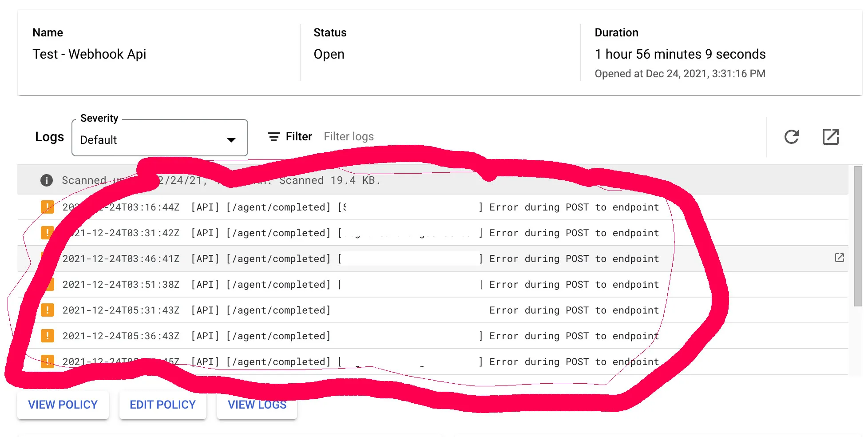868x437 pixels.
Task: Open logs in new window icon beside refresh
Action: point(830,137)
